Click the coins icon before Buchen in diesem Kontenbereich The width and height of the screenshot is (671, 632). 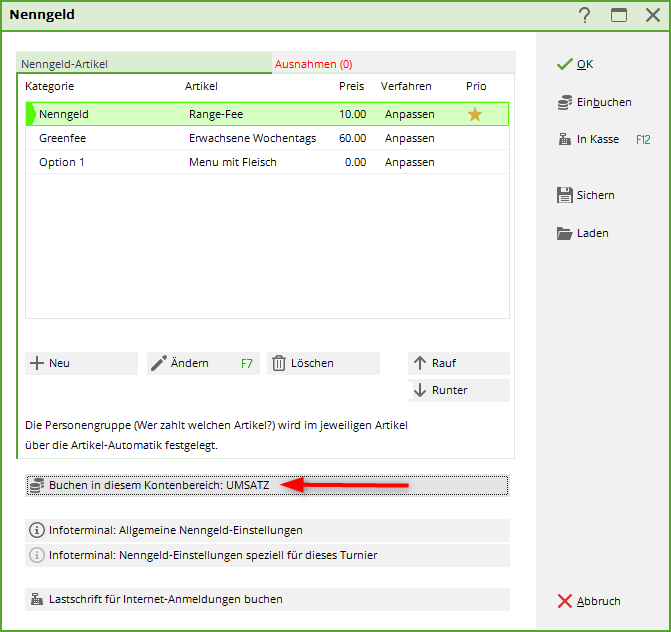(37, 485)
